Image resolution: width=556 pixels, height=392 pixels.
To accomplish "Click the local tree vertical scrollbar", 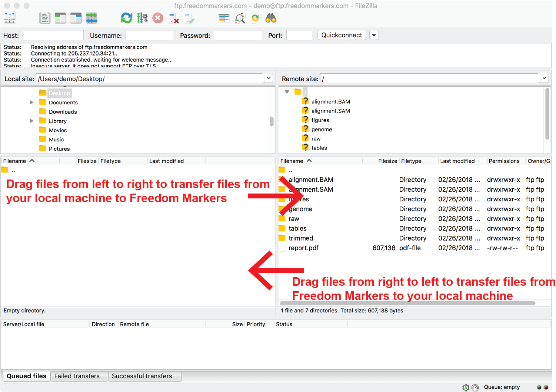I will pos(272,121).
